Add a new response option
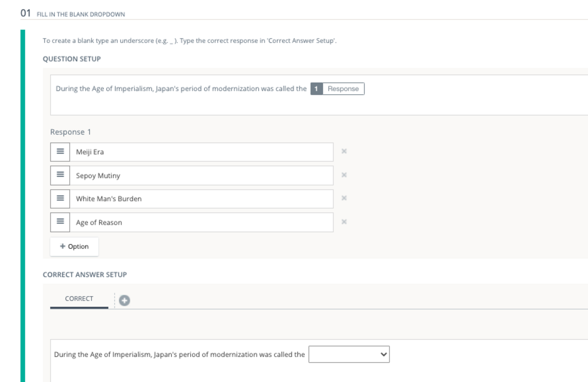The height and width of the screenshot is (382, 588). [x=74, y=246]
